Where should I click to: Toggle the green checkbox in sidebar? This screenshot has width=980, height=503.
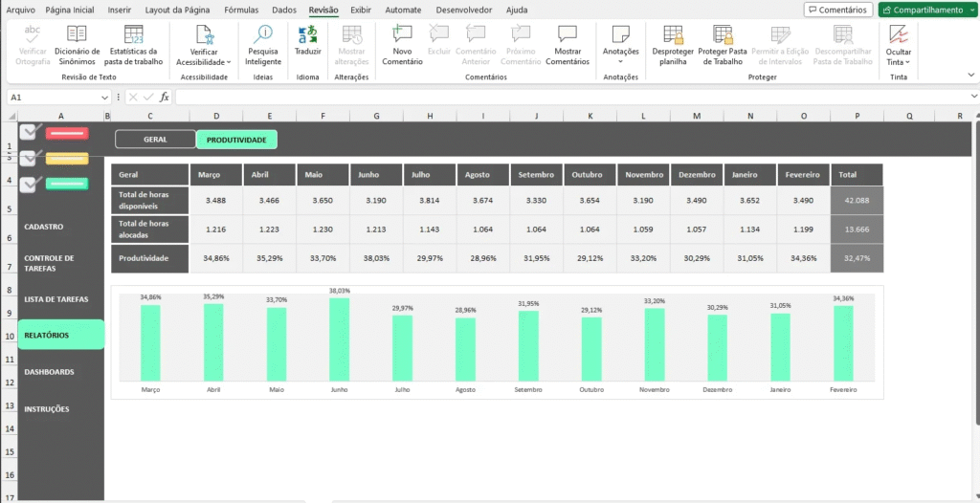click(29, 183)
